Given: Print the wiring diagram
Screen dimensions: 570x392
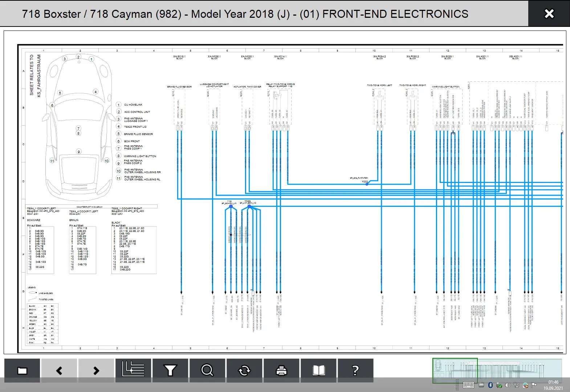Looking at the screenshot, I should 281,371.
